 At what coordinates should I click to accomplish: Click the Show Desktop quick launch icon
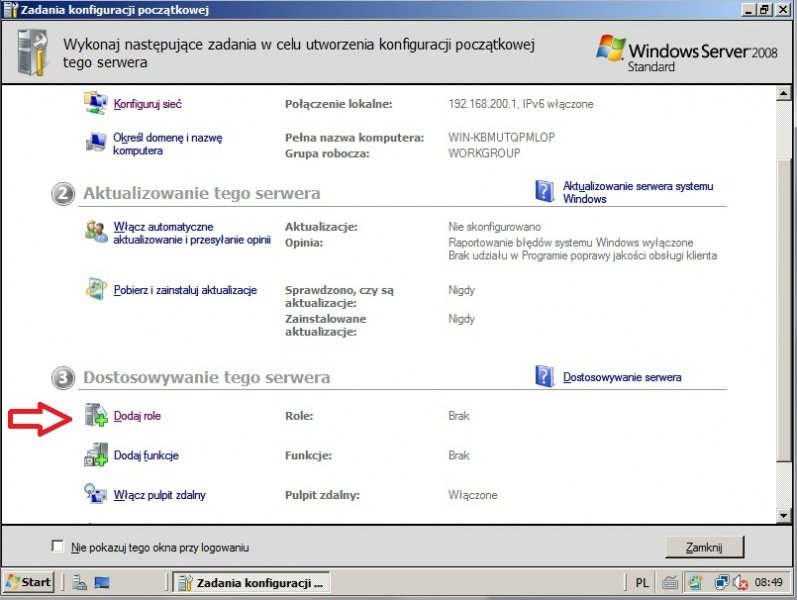[102, 582]
